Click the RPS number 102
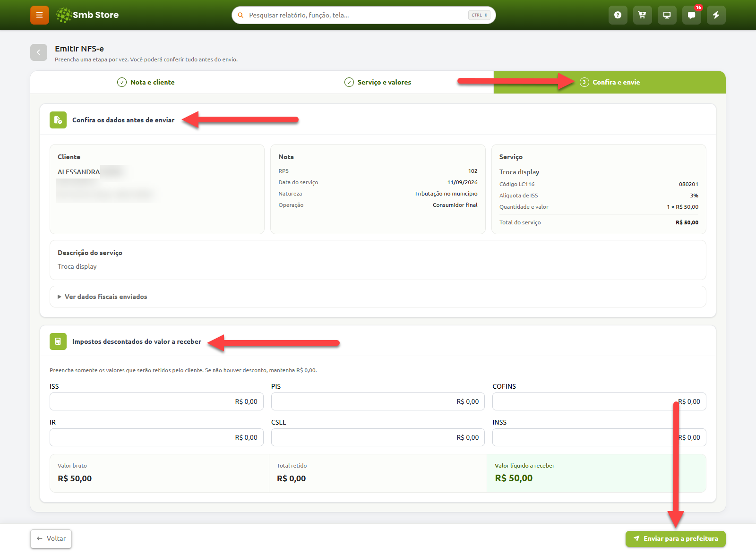Viewport: 756px width, 554px height. pos(472,171)
